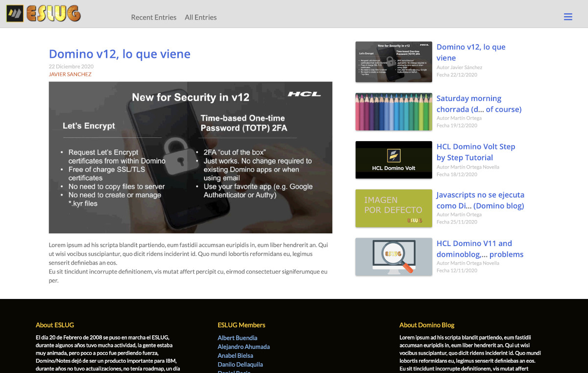Go to All Entries page

200,17
